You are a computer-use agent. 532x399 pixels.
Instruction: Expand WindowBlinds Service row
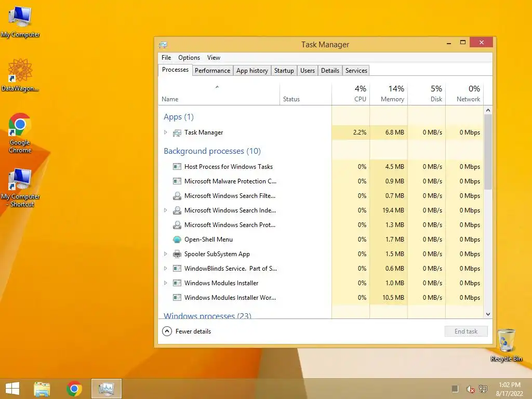(x=166, y=269)
